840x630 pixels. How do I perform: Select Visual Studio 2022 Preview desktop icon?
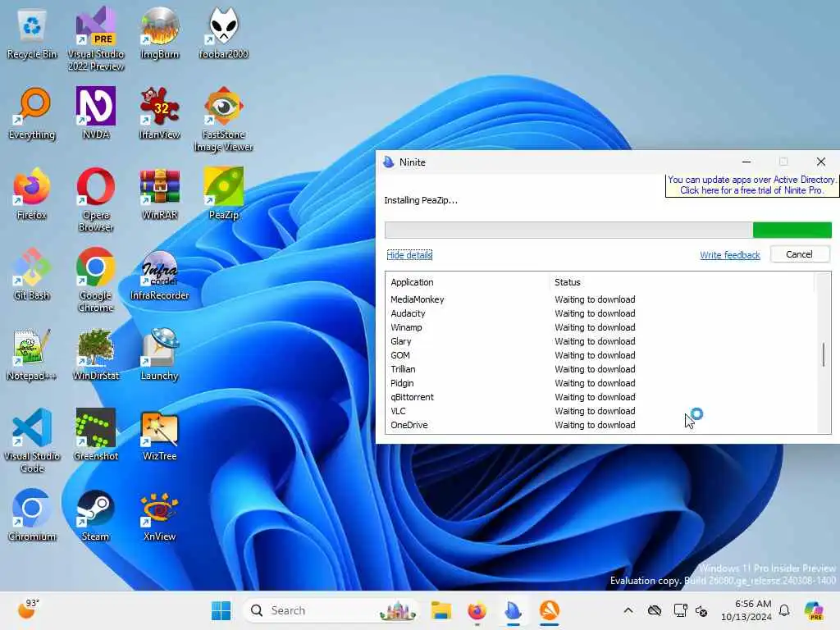point(96,39)
